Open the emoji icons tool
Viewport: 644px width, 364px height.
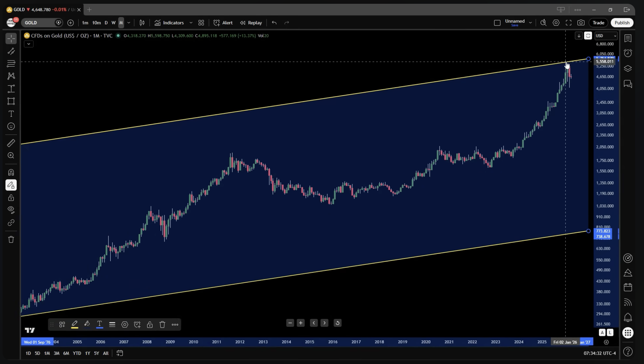click(11, 126)
